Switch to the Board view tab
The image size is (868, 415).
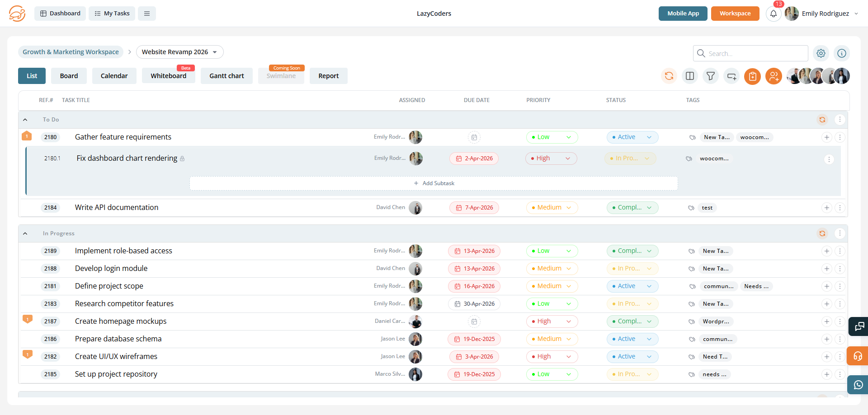click(69, 76)
